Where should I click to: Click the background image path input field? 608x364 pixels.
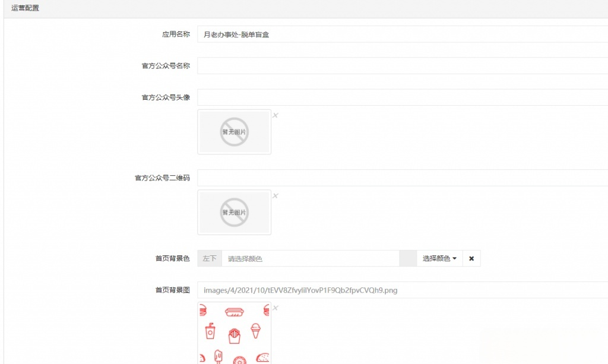(356, 290)
